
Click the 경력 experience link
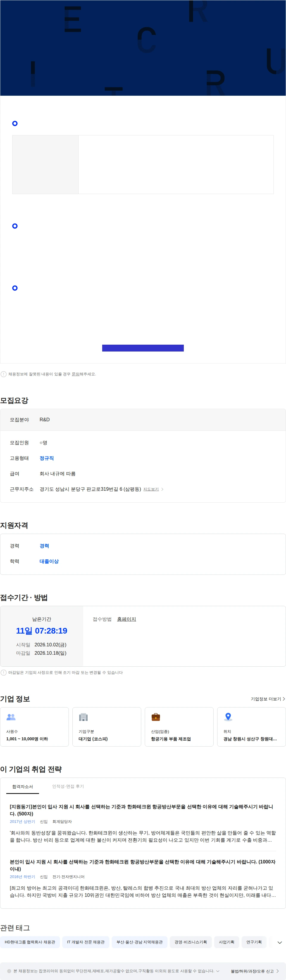pyautogui.click(x=44, y=546)
